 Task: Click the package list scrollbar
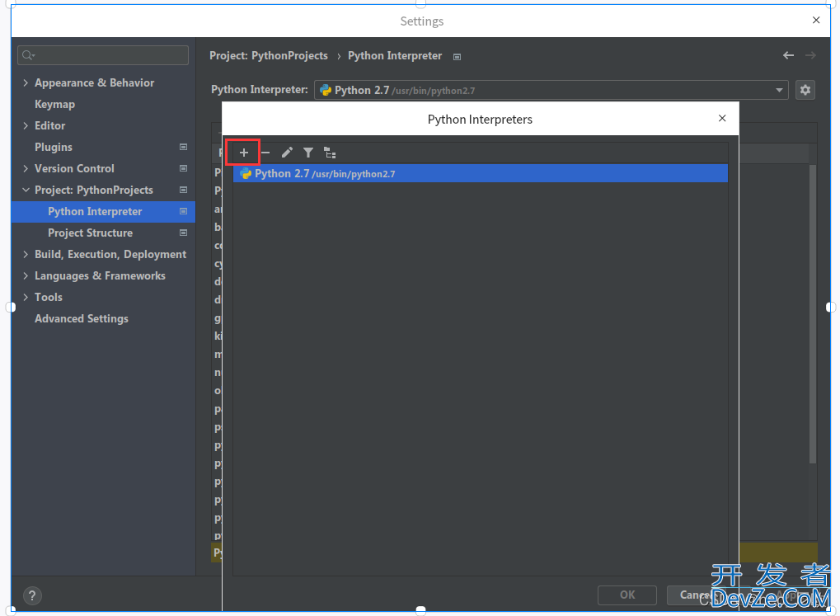[813, 313]
